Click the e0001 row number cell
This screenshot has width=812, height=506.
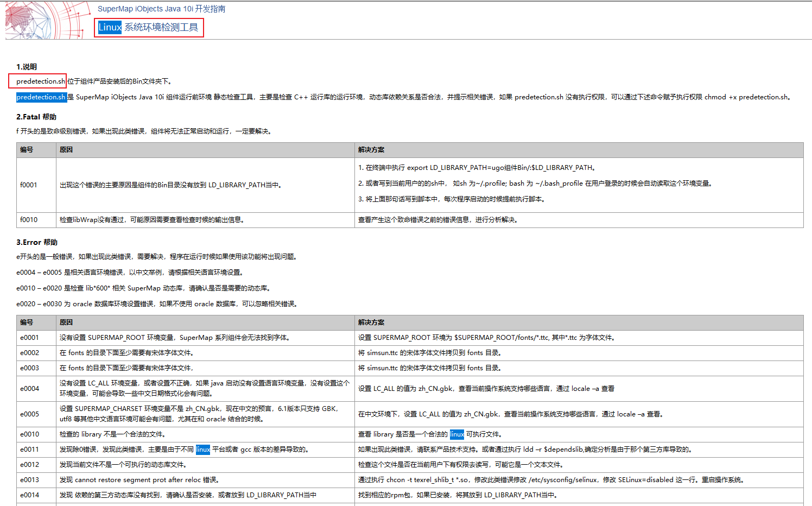click(29, 338)
